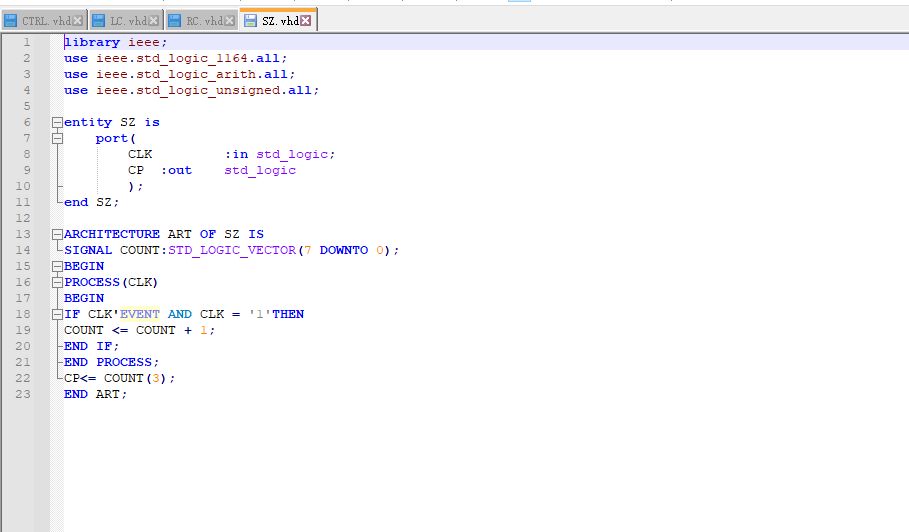
Task: Collapse the entity SZ fold block
Action: tap(57, 122)
